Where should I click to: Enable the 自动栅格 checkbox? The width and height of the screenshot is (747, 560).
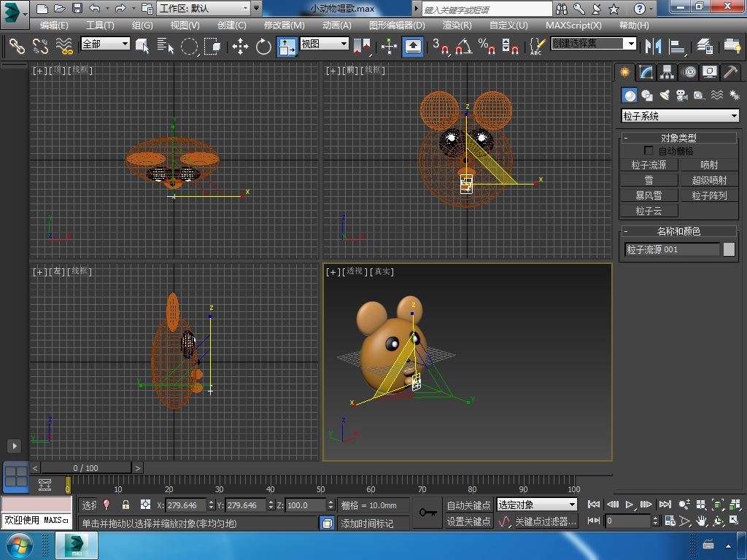[649, 151]
